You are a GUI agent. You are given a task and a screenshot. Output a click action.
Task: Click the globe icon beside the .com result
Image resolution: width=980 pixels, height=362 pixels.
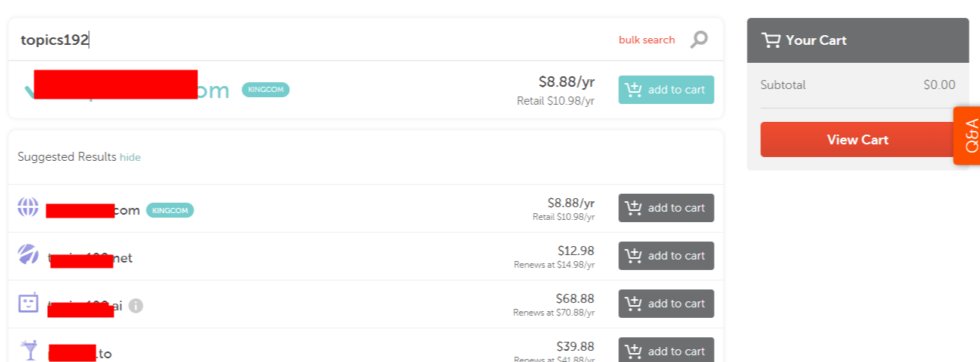coord(28,207)
